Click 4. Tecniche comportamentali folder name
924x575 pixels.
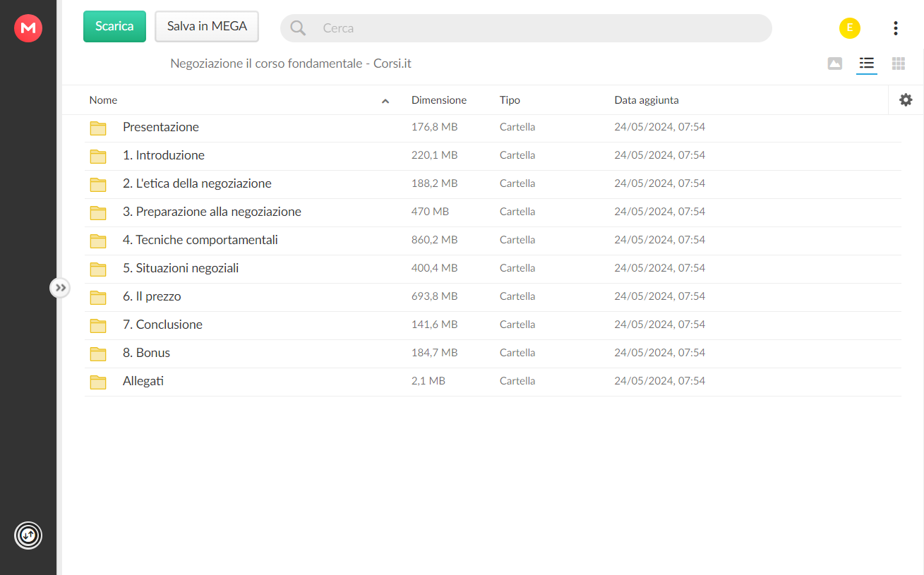pos(200,240)
